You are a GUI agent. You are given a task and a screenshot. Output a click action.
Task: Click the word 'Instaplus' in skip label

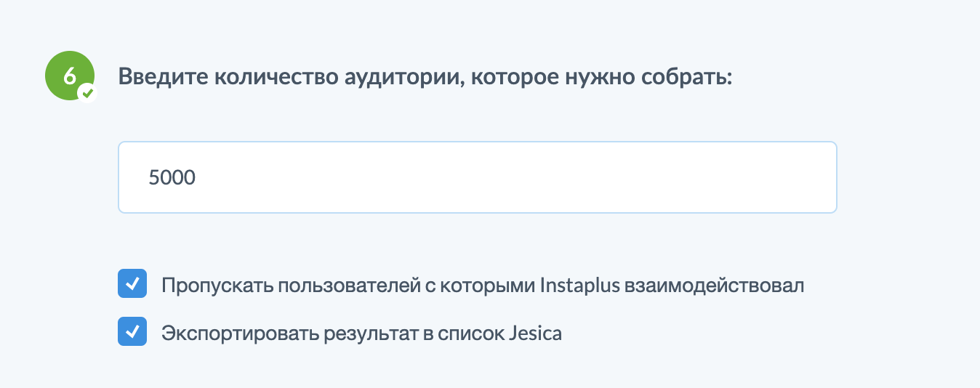pos(580,285)
